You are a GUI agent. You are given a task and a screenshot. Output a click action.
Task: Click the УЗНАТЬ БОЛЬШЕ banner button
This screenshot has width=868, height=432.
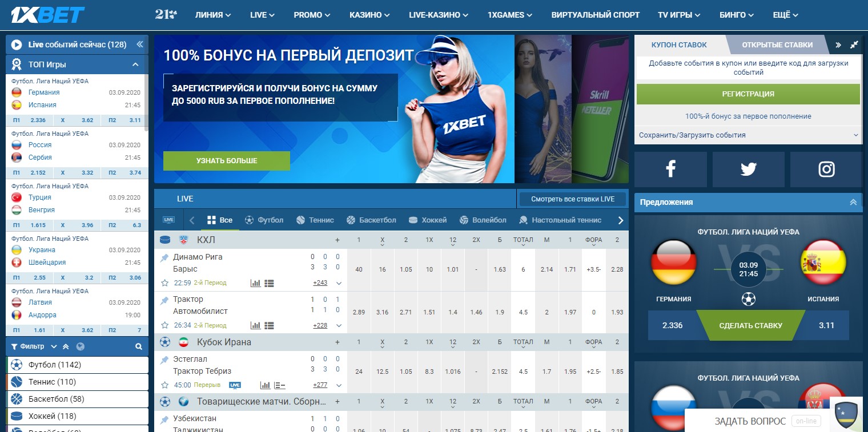click(x=227, y=161)
